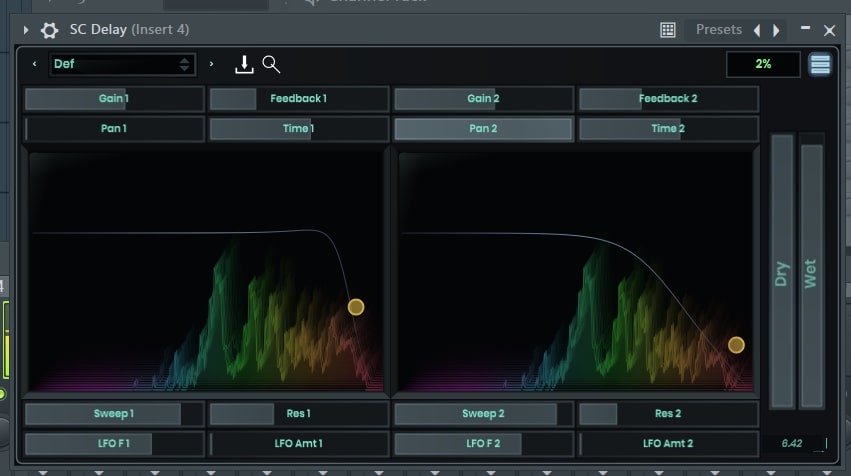Click the LFO F 2 slider
Screen dimensions: 851x476
483,443
